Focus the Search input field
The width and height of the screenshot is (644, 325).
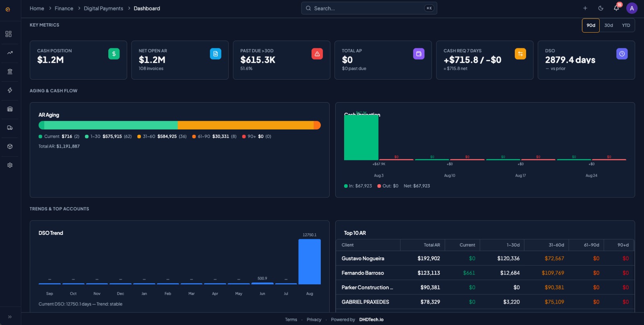coord(369,8)
